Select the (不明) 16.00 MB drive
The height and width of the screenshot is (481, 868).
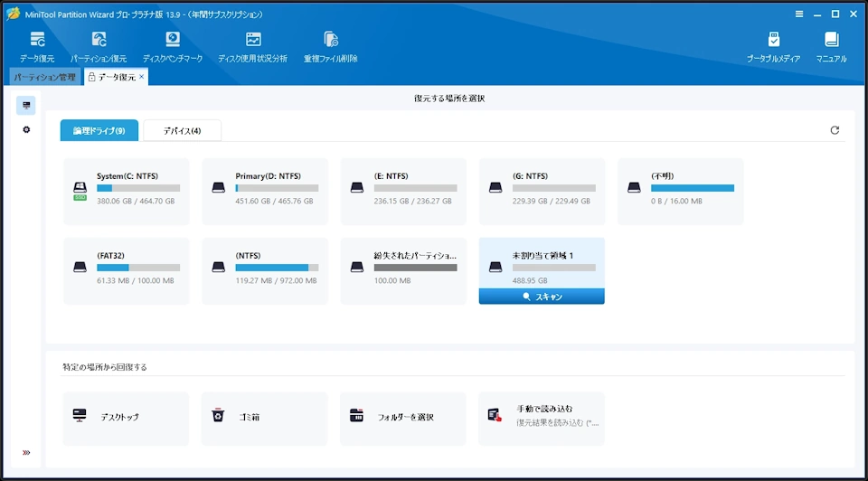click(x=680, y=192)
